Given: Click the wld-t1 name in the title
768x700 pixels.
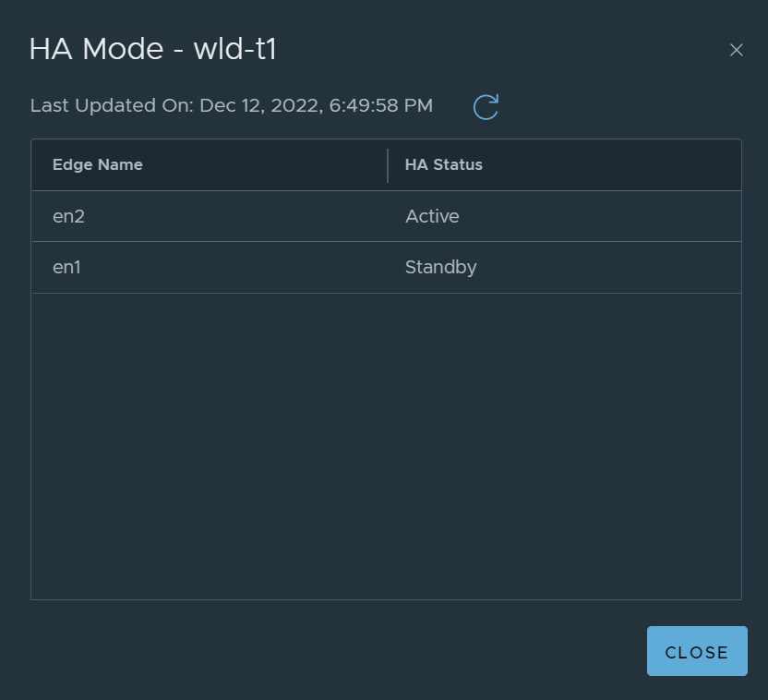Looking at the screenshot, I should pos(235,49).
